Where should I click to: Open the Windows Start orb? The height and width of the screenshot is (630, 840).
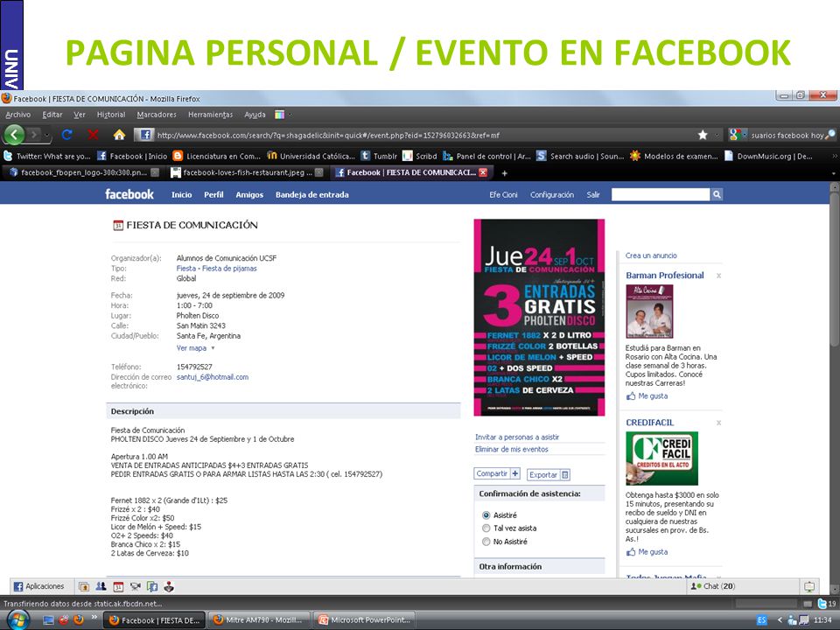(x=17, y=620)
